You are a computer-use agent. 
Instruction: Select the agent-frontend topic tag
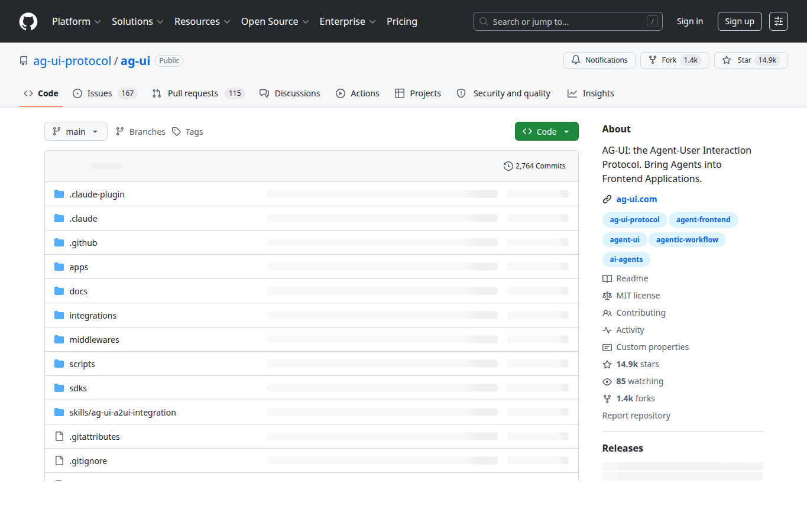(x=704, y=220)
